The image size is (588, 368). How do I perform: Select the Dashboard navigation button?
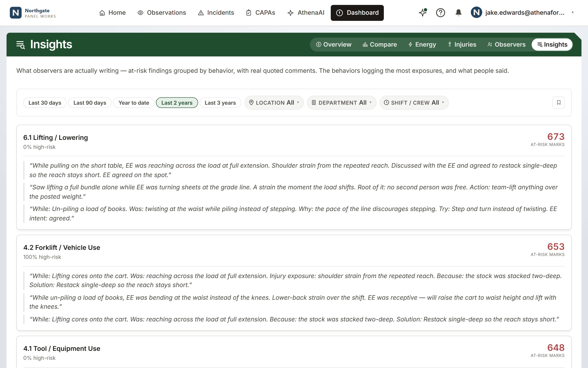coord(357,13)
